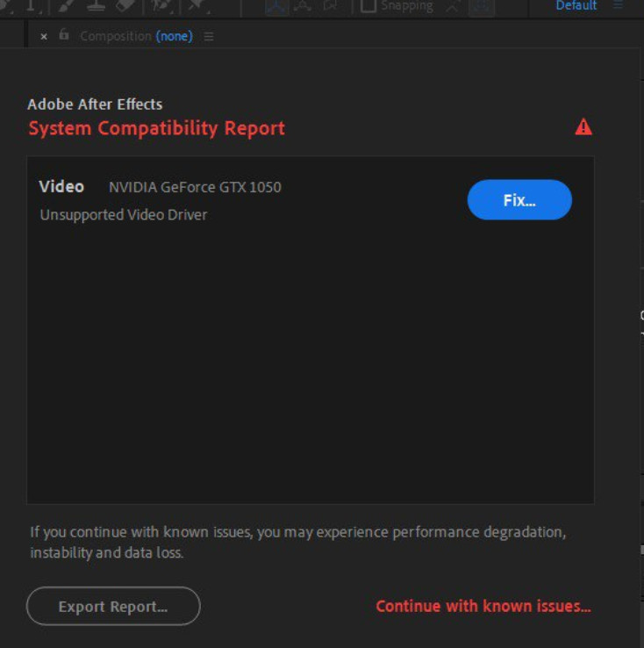
Task: Select the Eraser tool
Action: point(125,6)
